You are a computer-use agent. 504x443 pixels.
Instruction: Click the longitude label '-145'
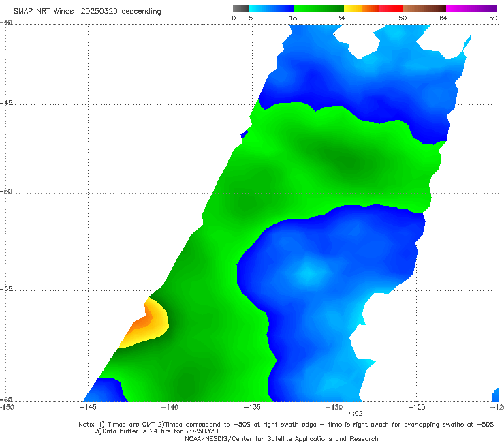(x=87, y=407)
